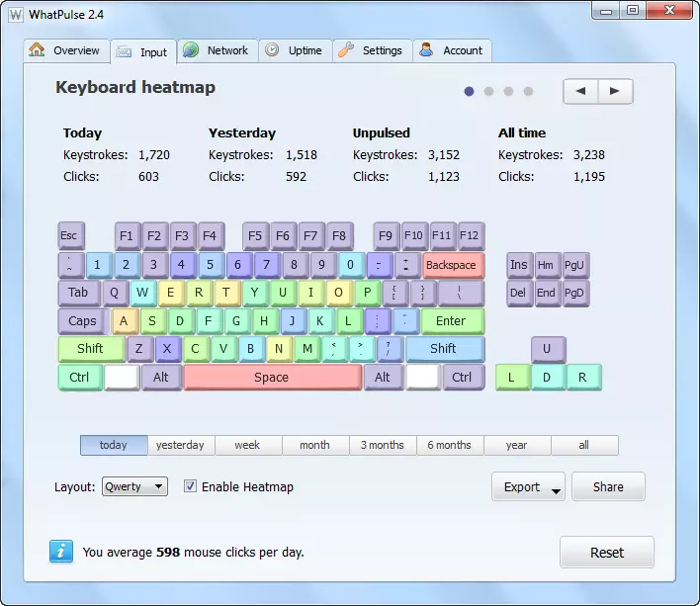700x606 pixels.
Task: Choose the today time range
Action: pos(114,445)
